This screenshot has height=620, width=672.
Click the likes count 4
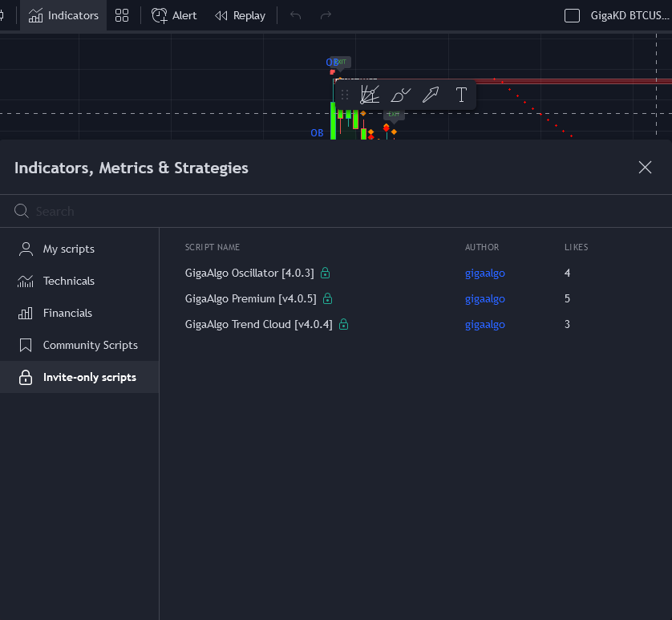tap(567, 273)
